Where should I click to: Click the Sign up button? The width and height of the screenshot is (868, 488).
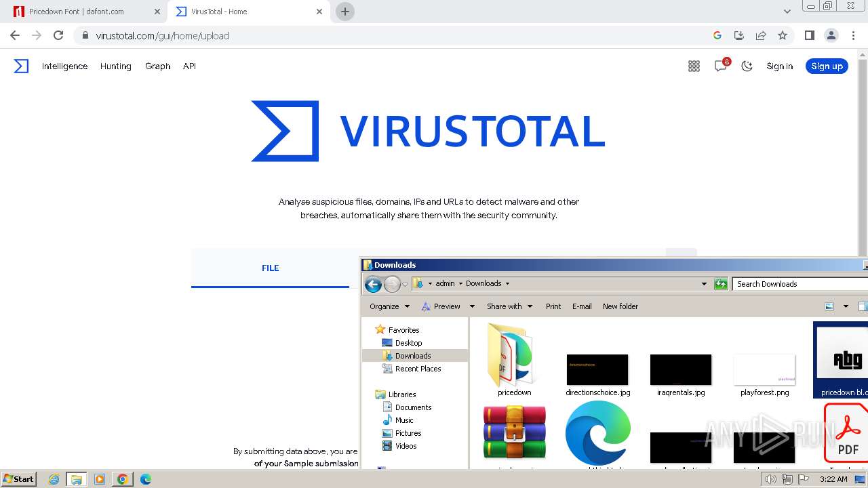tap(827, 66)
